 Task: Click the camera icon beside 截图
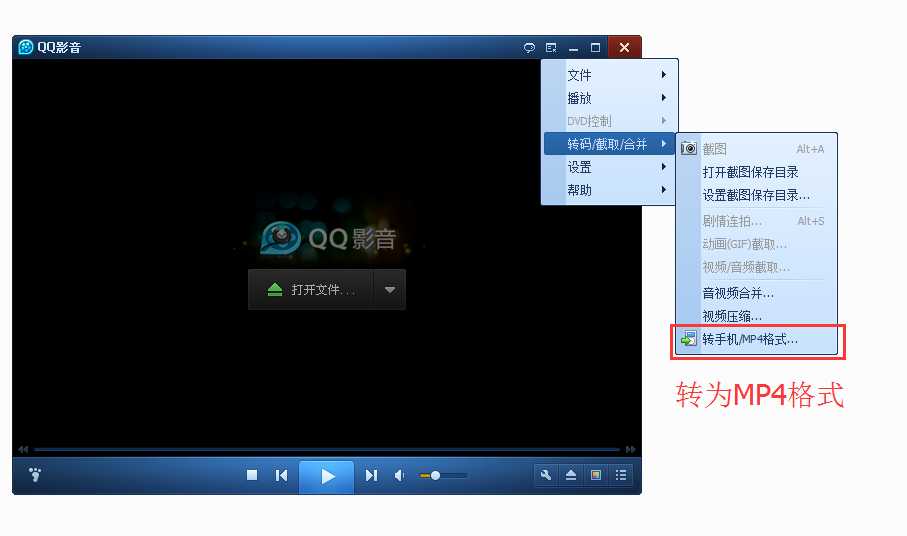coord(688,149)
